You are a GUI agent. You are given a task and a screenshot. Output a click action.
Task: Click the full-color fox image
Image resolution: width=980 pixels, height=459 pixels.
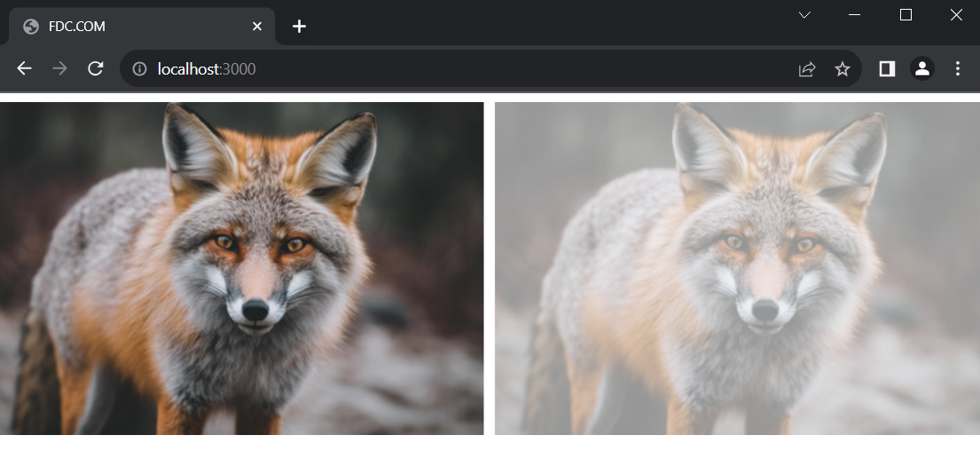pos(241,268)
